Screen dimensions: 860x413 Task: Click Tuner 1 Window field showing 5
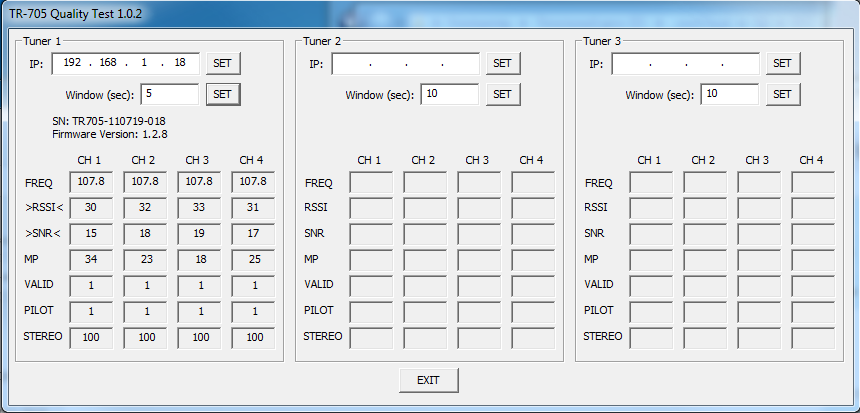point(170,94)
